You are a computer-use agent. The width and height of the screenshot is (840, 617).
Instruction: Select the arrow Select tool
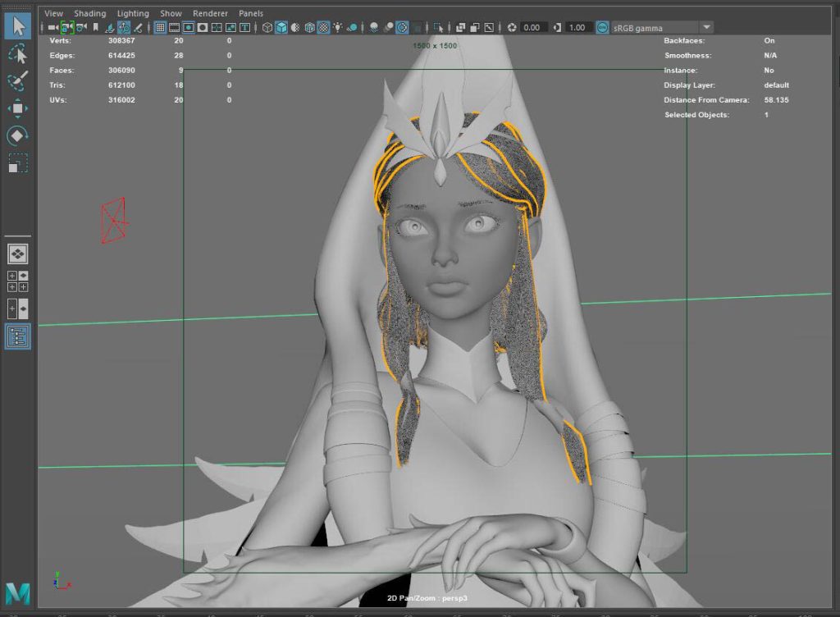[x=18, y=25]
